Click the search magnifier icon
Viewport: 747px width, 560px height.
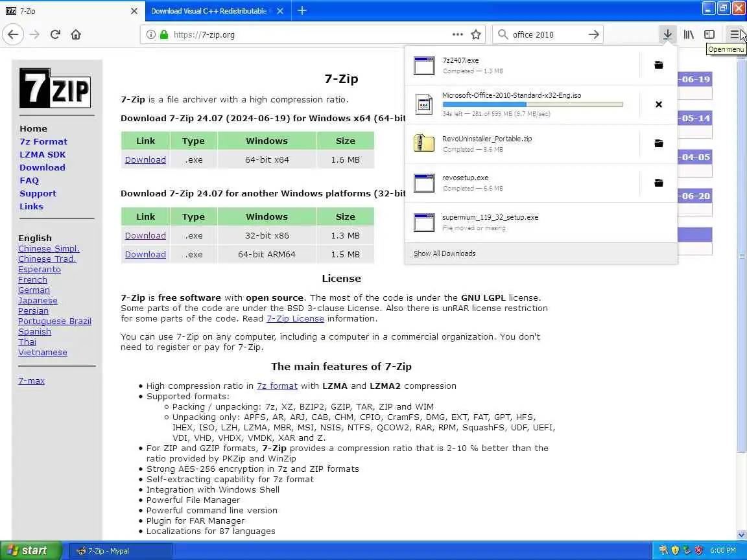[503, 34]
